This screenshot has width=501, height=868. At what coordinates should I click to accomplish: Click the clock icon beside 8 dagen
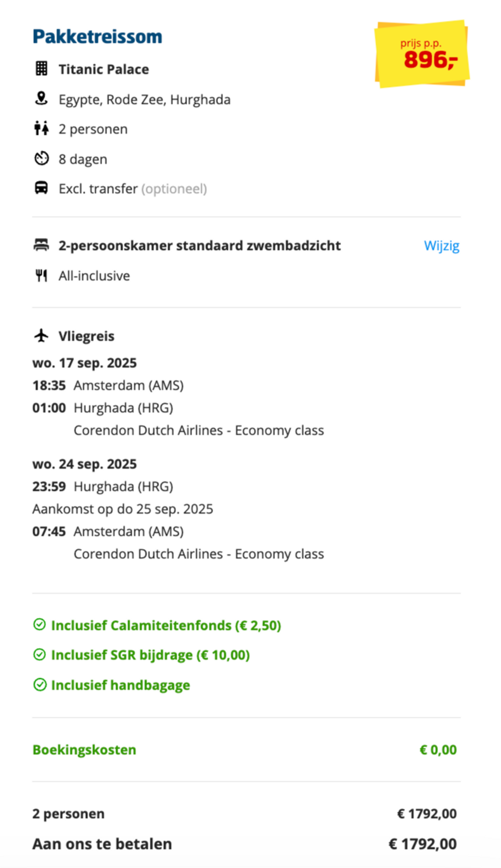tap(42, 159)
